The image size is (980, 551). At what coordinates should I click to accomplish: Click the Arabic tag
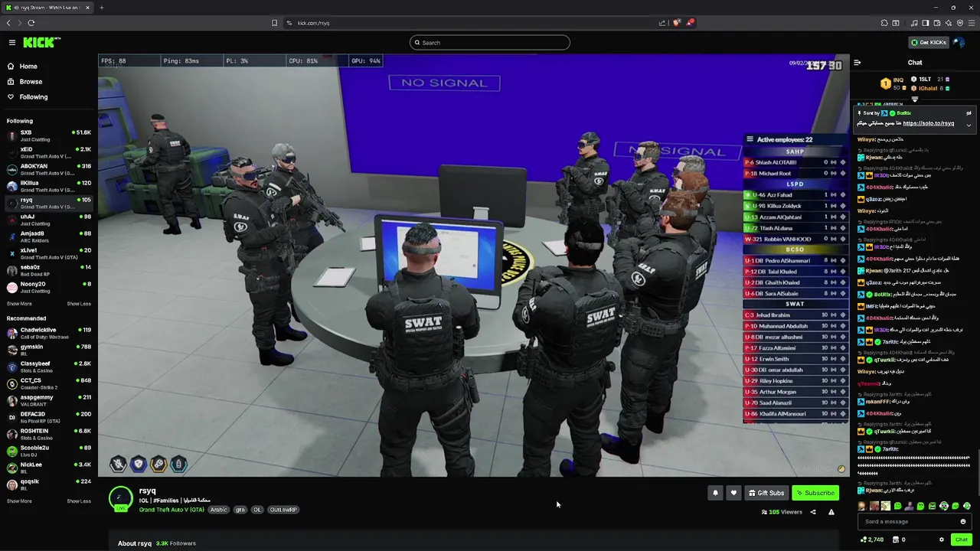point(219,510)
